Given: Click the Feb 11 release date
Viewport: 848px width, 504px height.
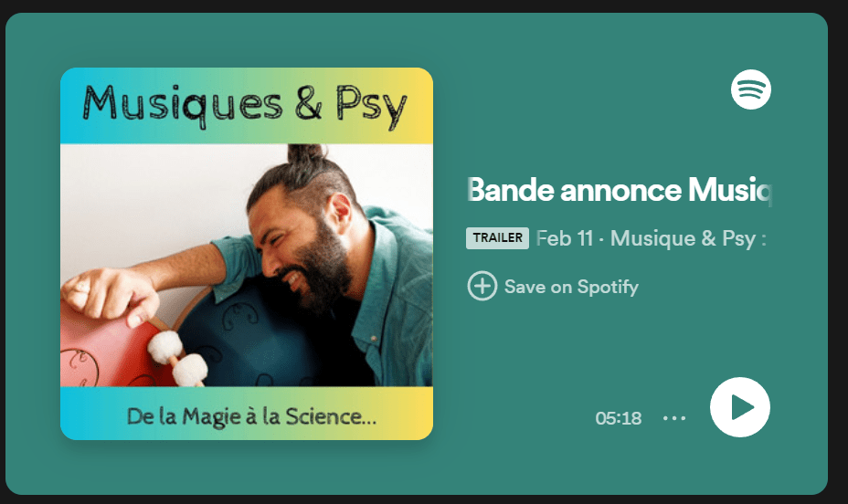Looking at the screenshot, I should click(x=565, y=238).
